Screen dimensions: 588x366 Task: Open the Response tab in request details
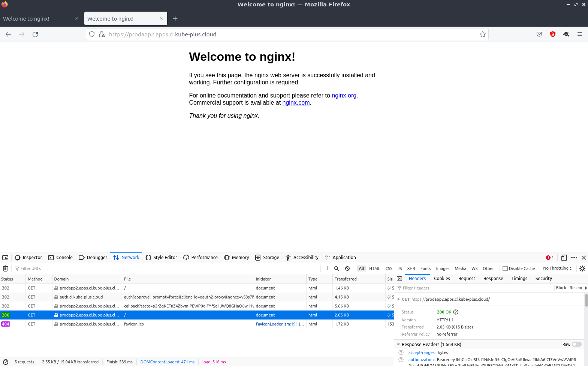click(493, 279)
